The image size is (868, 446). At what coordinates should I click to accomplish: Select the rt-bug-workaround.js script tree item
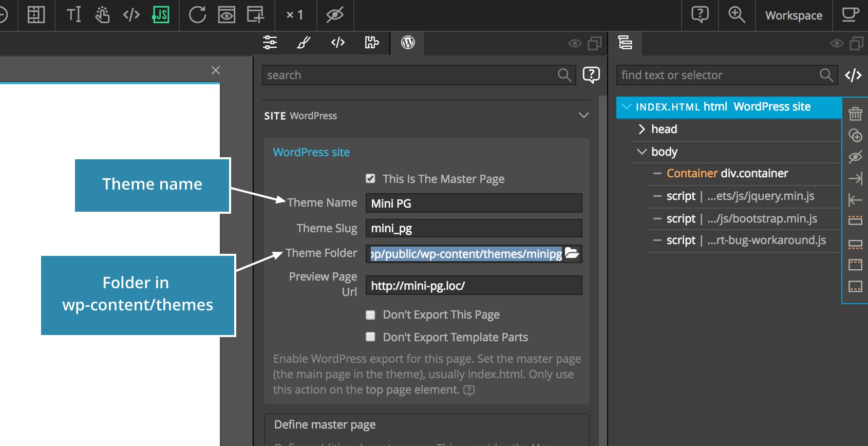(x=746, y=240)
